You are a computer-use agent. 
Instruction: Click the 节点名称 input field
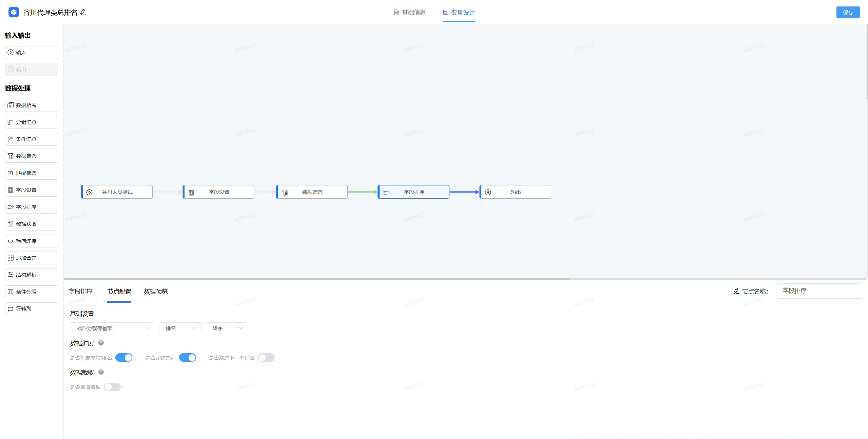pyautogui.click(x=819, y=291)
